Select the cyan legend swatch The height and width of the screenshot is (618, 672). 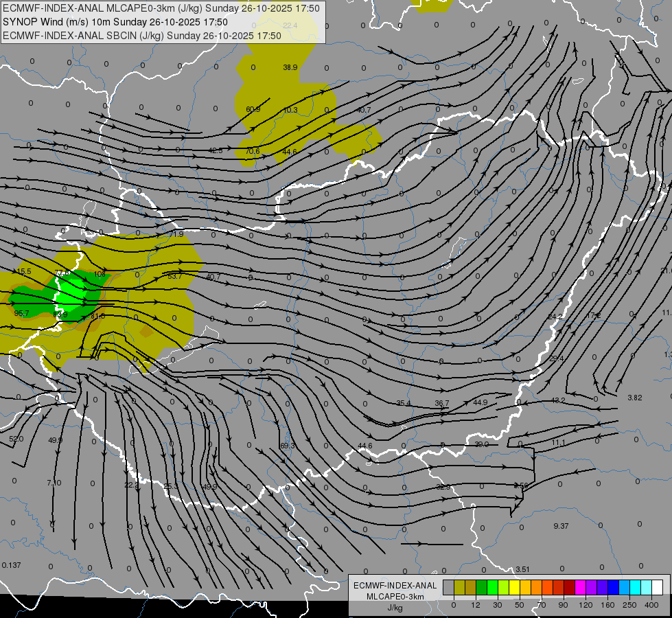tap(635, 587)
